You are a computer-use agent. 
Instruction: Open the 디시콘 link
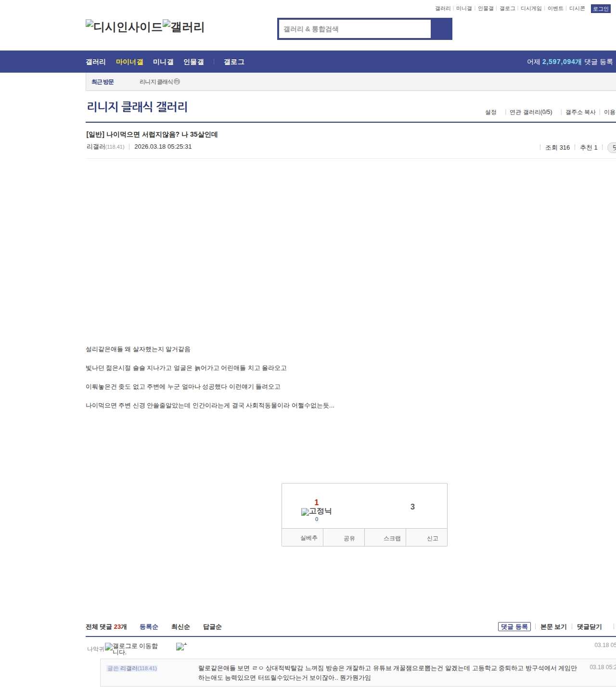tap(577, 9)
